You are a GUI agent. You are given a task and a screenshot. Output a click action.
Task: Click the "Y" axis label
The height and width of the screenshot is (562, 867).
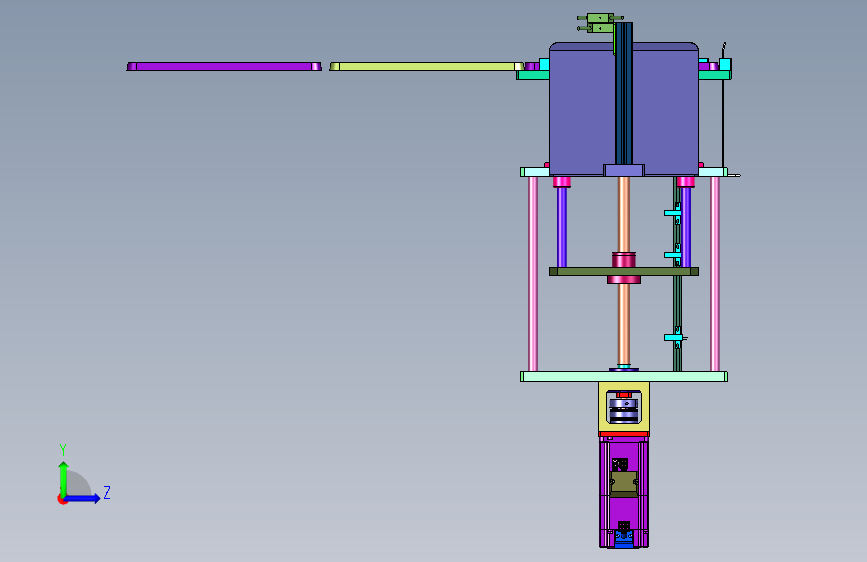pos(63,450)
